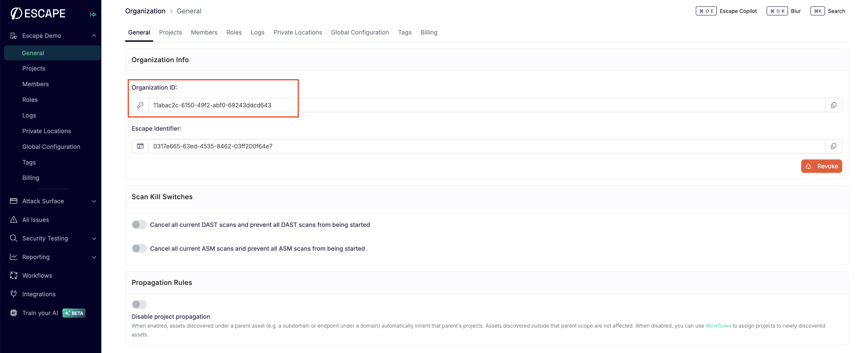
Task: Click the Reporting chart icon
Action: point(13,257)
